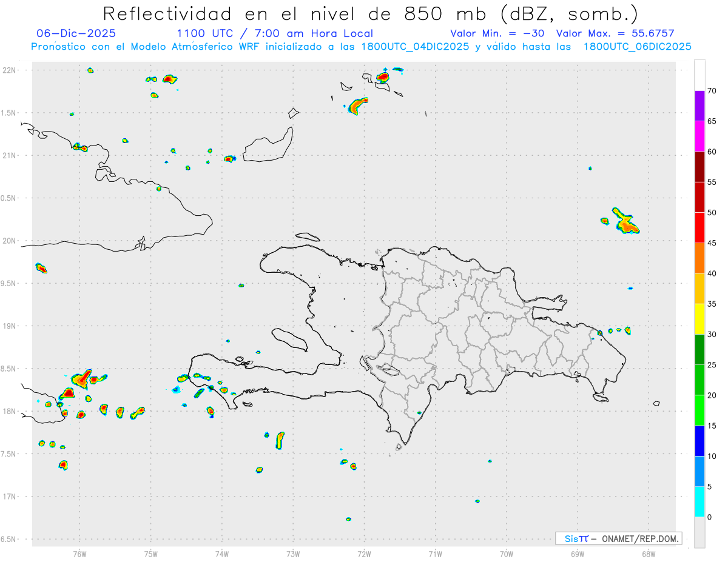Click the colorbar label '20'
Image resolution: width=728 pixels, height=562 pixels.
712,395
